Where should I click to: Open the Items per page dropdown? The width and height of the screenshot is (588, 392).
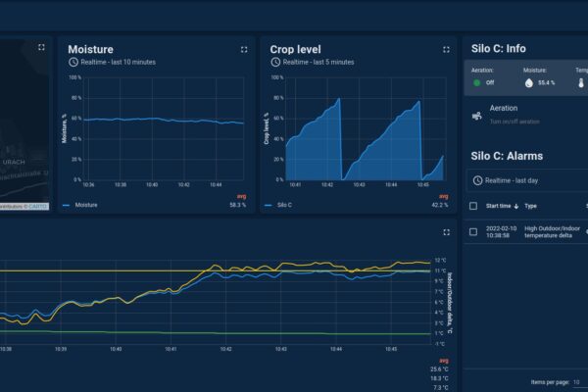point(577,382)
